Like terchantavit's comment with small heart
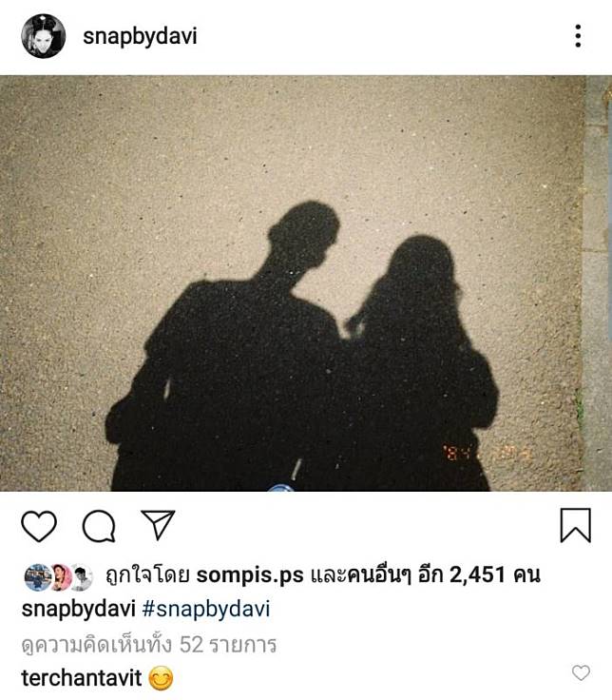The width and height of the screenshot is (612, 700). [x=581, y=672]
